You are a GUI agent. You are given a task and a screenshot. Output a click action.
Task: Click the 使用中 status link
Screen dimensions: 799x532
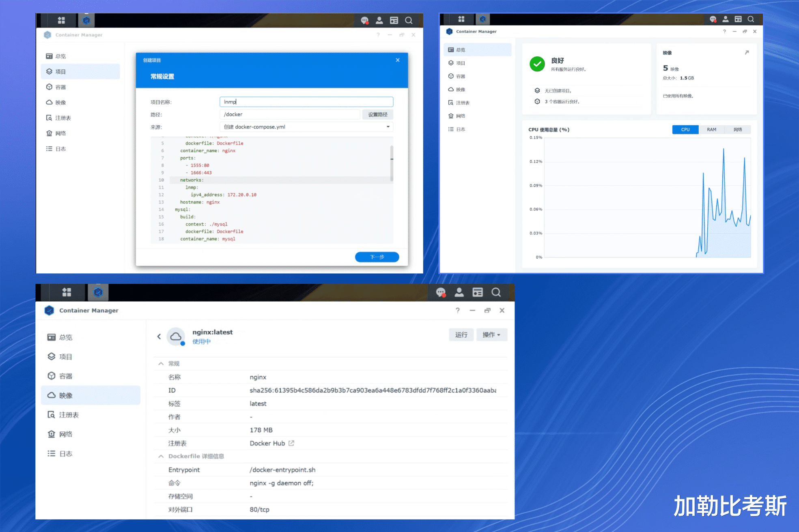[x=201, y=341]
